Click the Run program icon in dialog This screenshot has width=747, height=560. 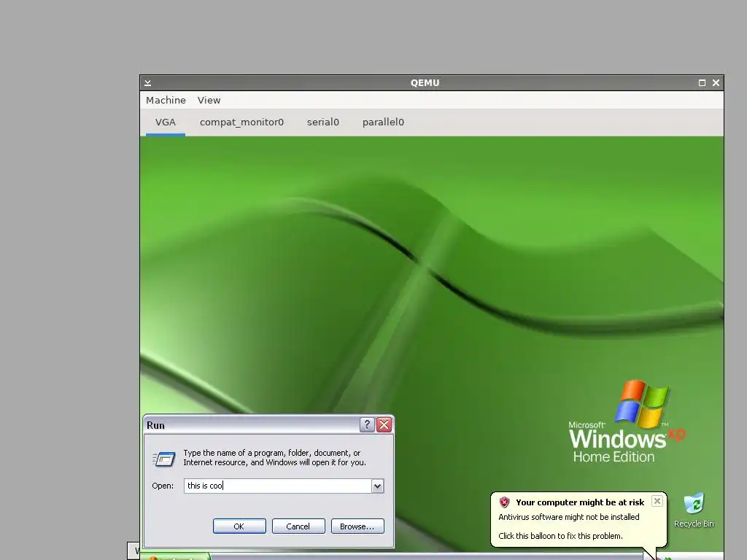coord(164,459)
